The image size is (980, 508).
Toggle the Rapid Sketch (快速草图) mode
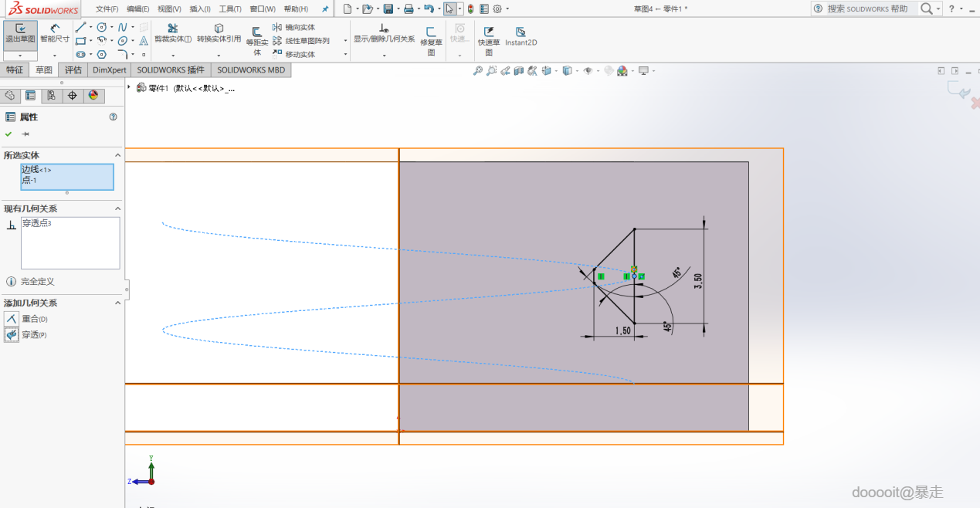click(489, 37)
